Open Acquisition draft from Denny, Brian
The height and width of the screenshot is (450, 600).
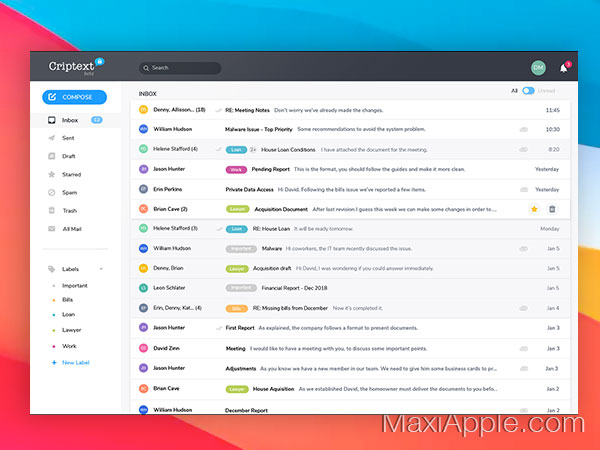coord(350,268)
